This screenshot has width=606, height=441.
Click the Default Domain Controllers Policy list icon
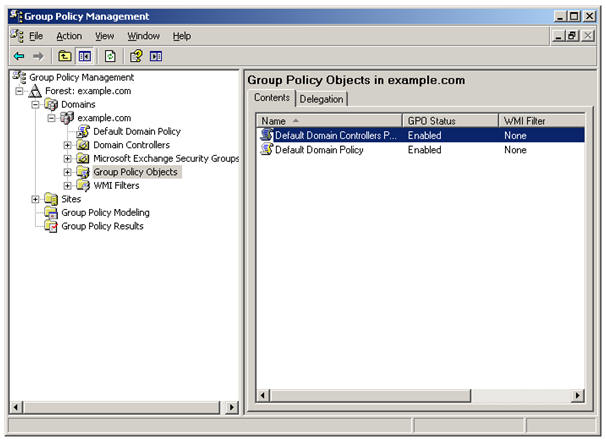pyautogui.click(x=267, y=135)
